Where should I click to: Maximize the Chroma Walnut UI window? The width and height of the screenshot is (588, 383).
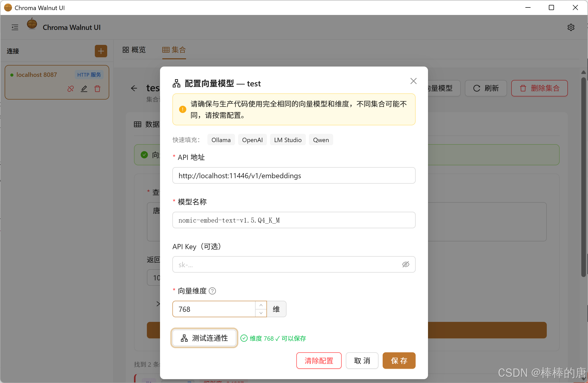pyautogui.click(x=551, y=7)
